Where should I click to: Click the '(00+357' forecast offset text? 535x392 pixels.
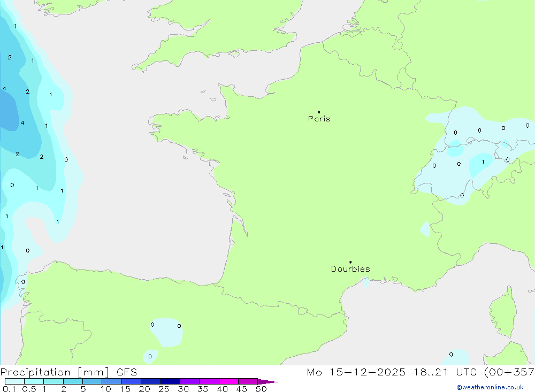coord(509,372)
